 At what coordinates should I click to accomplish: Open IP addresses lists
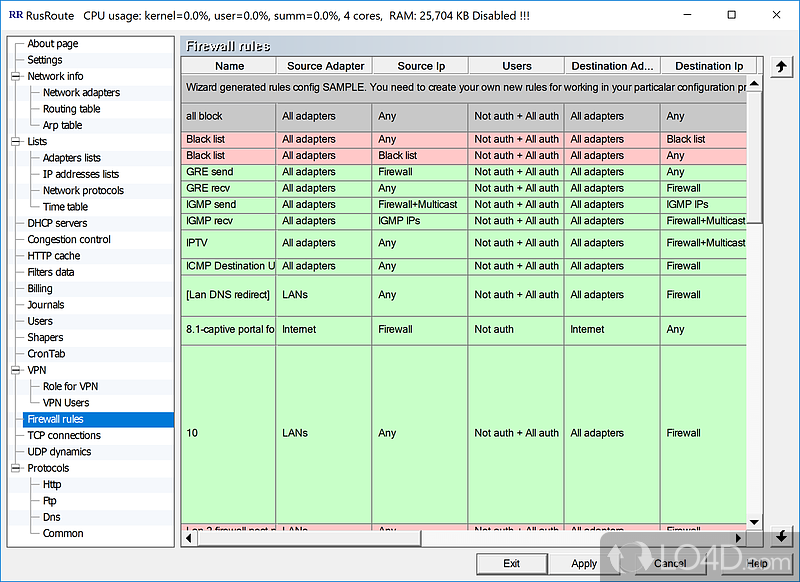click(80, 174)
